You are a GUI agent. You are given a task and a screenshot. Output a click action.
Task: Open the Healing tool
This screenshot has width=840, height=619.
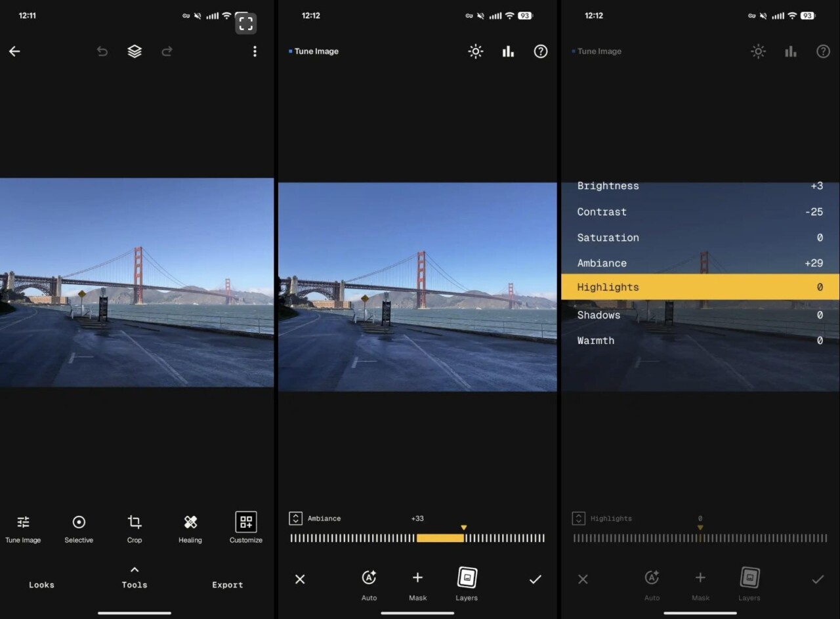tap(190, 528)
